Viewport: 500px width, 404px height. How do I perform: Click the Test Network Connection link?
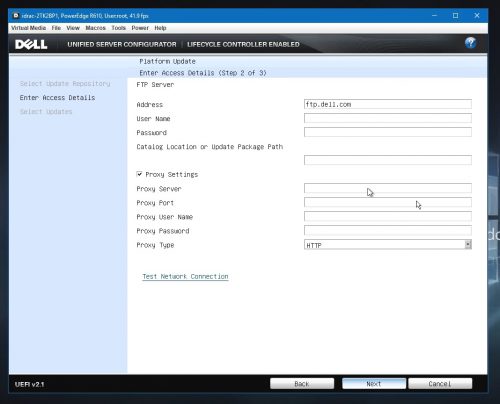click(185, 276)
